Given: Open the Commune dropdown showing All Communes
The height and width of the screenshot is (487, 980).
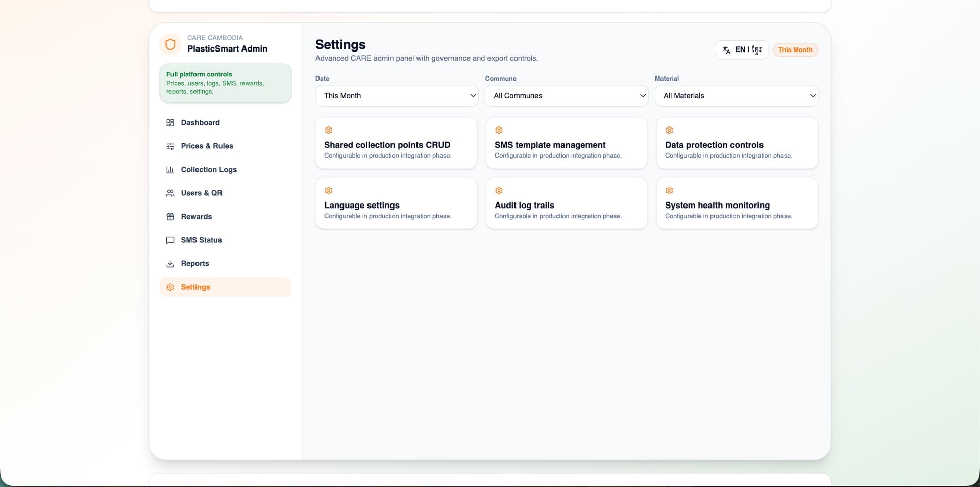Looking at the screenshot, I should [x=567, y=96].
